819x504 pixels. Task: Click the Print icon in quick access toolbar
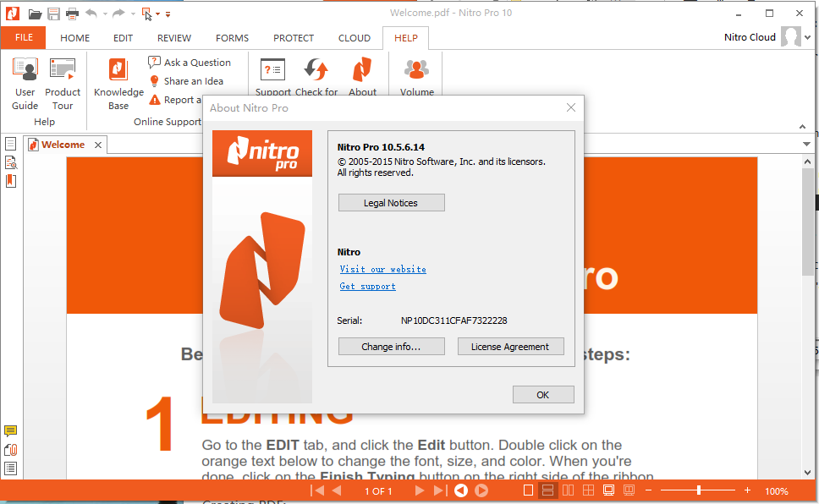click(73, 14)
